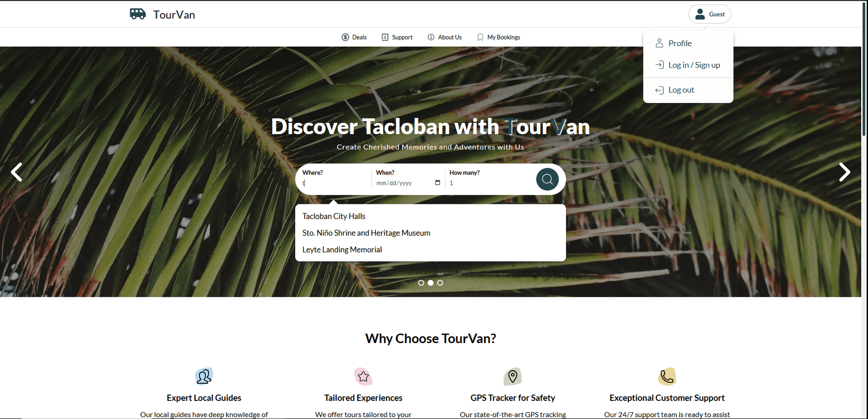Focus the How many? input field

coord(488,183)
